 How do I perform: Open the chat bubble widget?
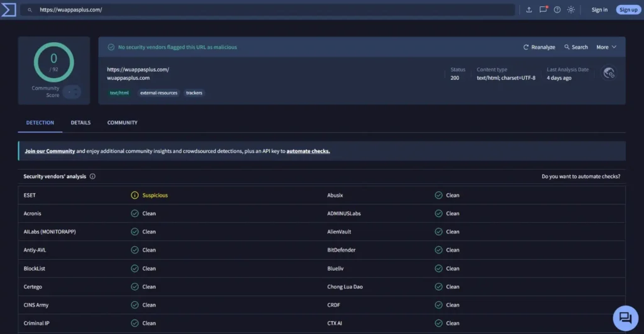pos(625,318)
